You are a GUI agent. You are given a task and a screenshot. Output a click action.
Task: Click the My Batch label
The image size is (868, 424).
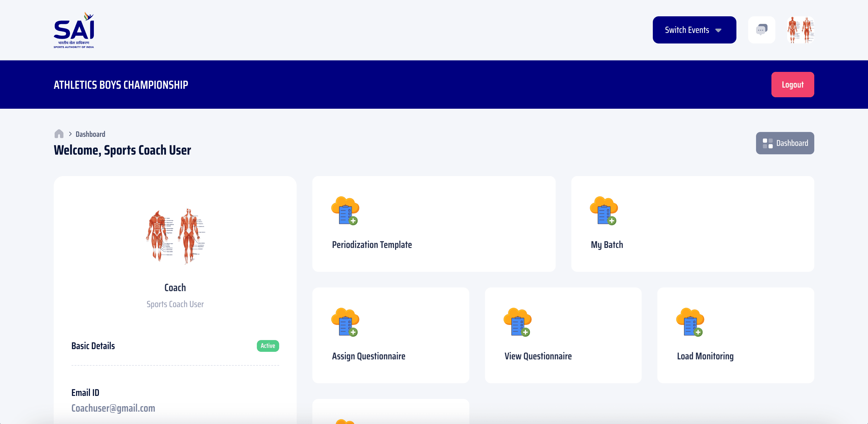pos(607,245)
